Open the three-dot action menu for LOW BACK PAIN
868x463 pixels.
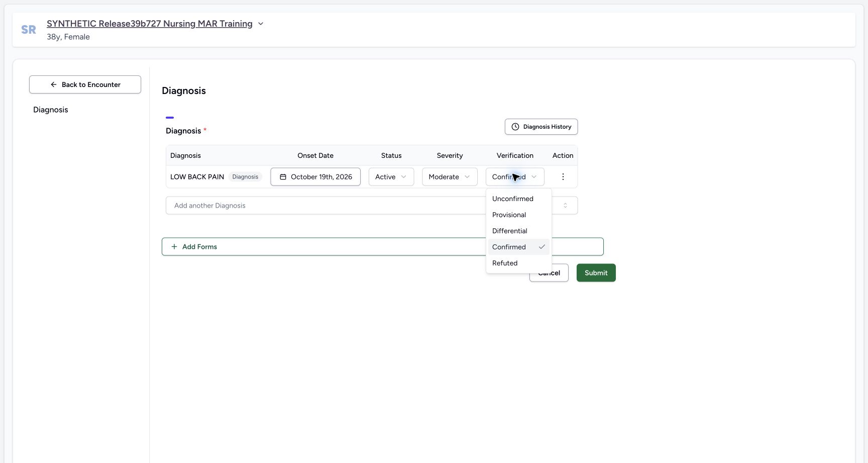coord(563,177)
